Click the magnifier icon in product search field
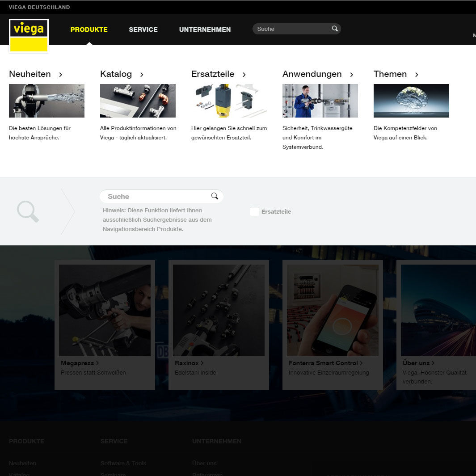476x476 pixels. [x=215, y=196]
